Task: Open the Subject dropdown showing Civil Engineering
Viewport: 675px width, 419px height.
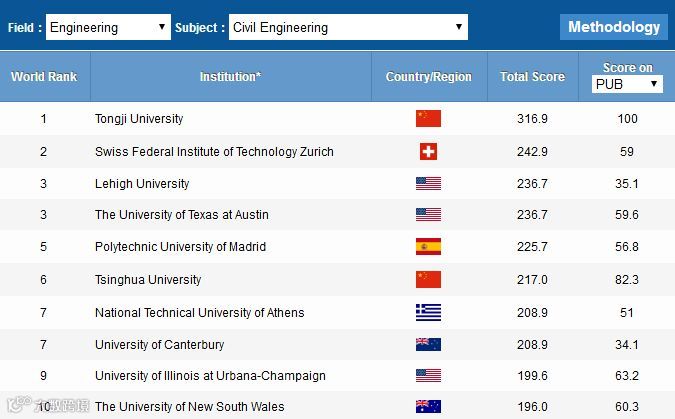Action: pos(348,27)
